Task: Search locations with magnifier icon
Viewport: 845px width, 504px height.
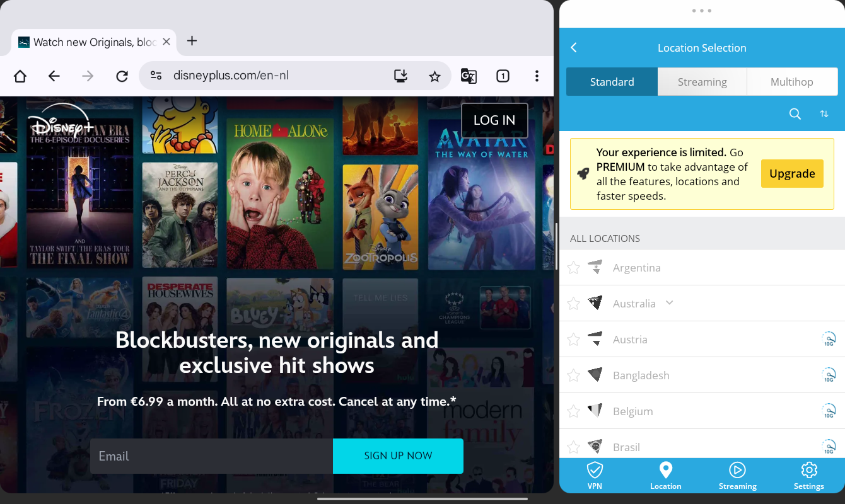Action: (x=795, y=114)
